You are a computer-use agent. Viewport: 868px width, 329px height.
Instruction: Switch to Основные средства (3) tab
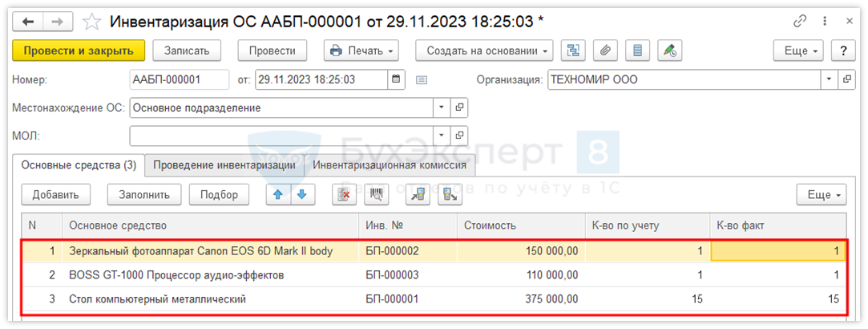(78, 165)
